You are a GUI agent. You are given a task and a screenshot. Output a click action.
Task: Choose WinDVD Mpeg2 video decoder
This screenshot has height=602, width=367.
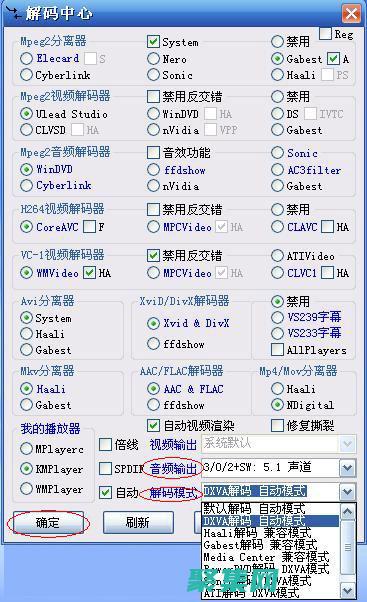(x=153, y=114)
